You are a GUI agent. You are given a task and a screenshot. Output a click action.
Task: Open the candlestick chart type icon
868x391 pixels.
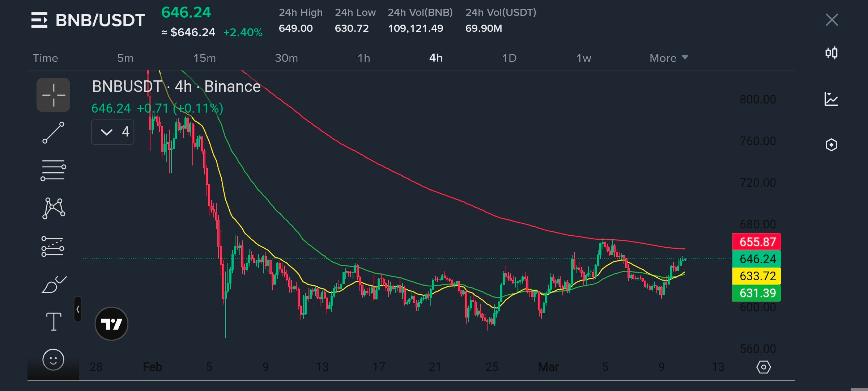[831, 53]
